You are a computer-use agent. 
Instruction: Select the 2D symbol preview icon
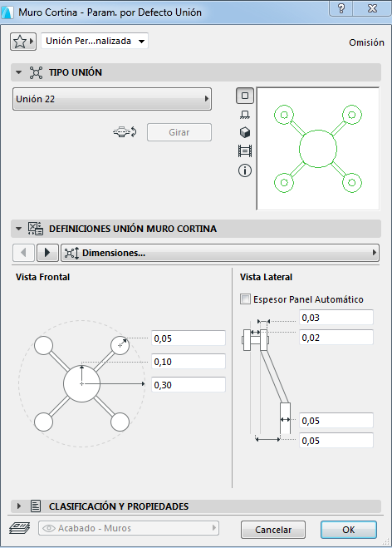coord(245,96)
